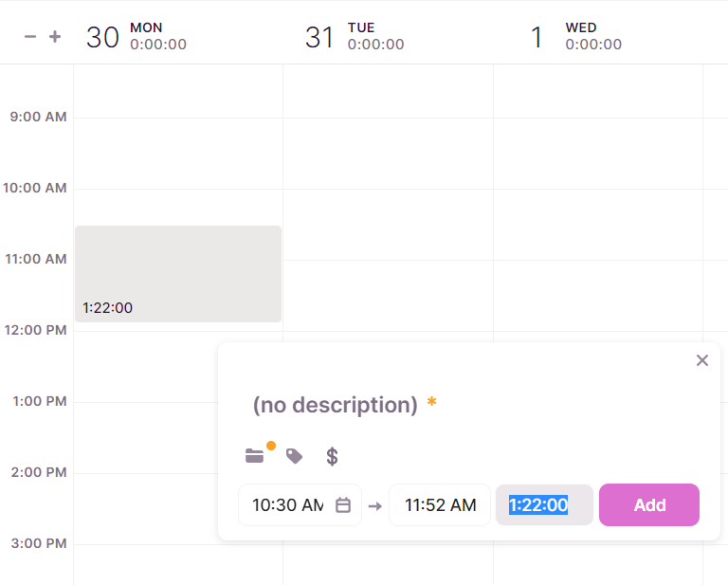
Task: Edit the 11:52 AM end time field
Action: coord(440,504)
